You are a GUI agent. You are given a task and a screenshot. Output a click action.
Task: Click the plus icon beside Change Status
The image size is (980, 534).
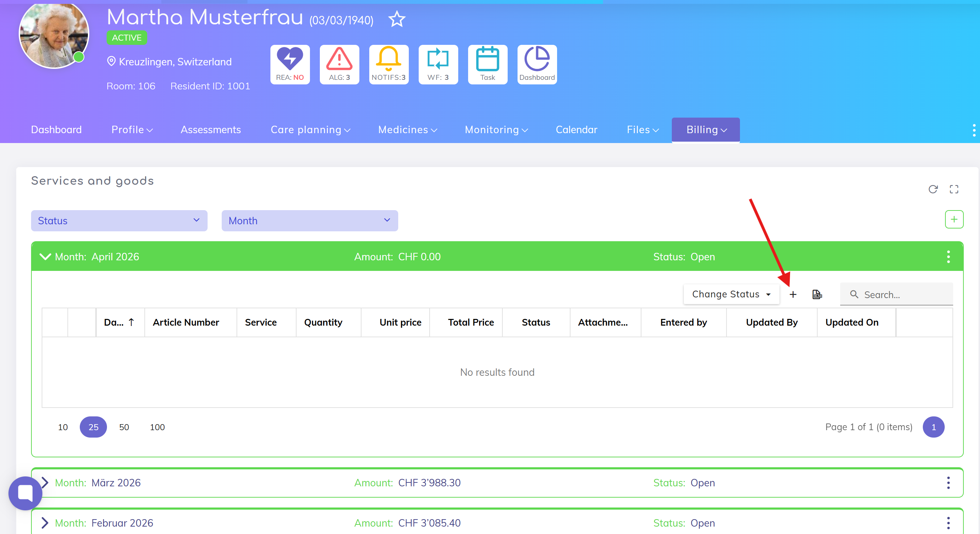click(x=793, y=294)
